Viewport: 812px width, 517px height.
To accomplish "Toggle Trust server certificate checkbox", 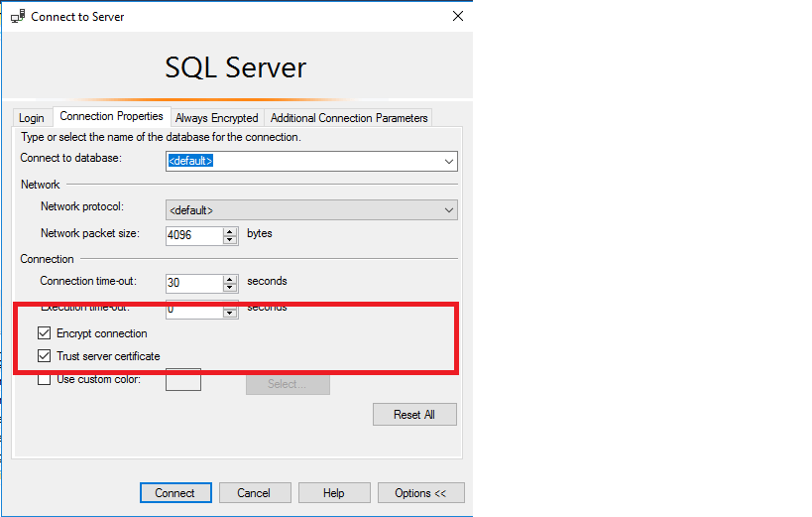I will (44, 355).
